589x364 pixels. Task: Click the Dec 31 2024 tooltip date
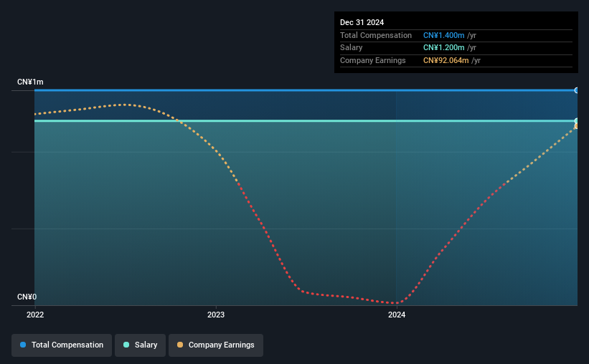point(362,22)
